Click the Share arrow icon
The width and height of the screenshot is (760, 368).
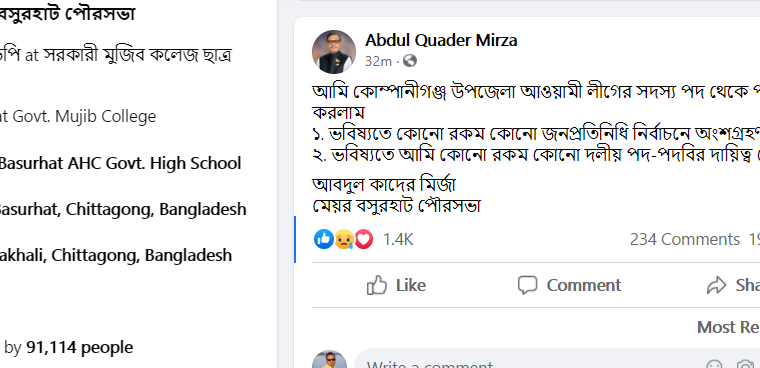point(716,285)
